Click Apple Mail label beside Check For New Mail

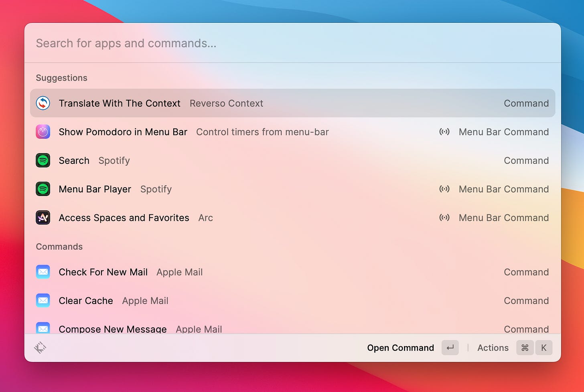(179, 272)
